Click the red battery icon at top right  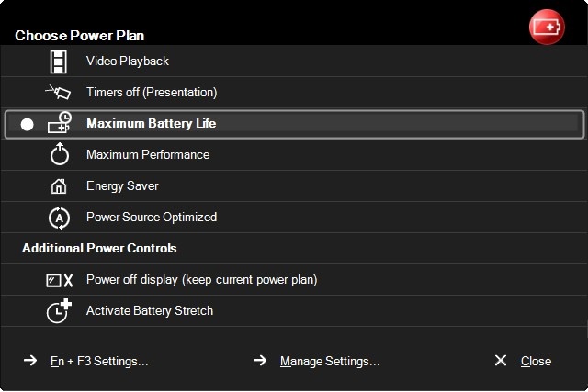[x=547, y=27]
